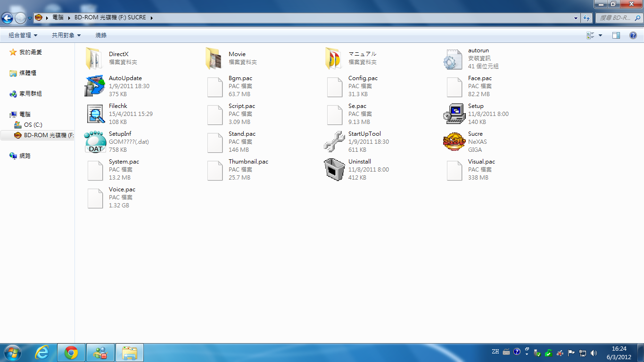Open the AutoUpdate application icon

pos(95,86)
